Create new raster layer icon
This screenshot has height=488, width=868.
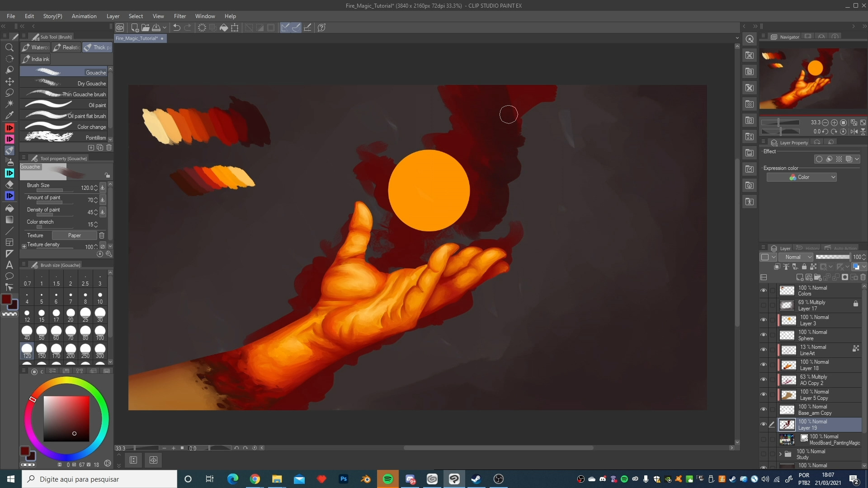(x=799, y=277)
